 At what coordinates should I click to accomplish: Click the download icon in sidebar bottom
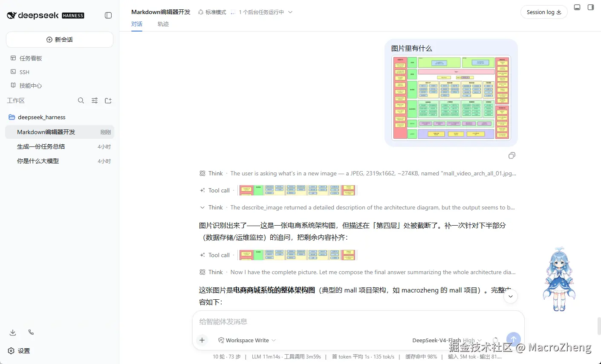(13, 332)
